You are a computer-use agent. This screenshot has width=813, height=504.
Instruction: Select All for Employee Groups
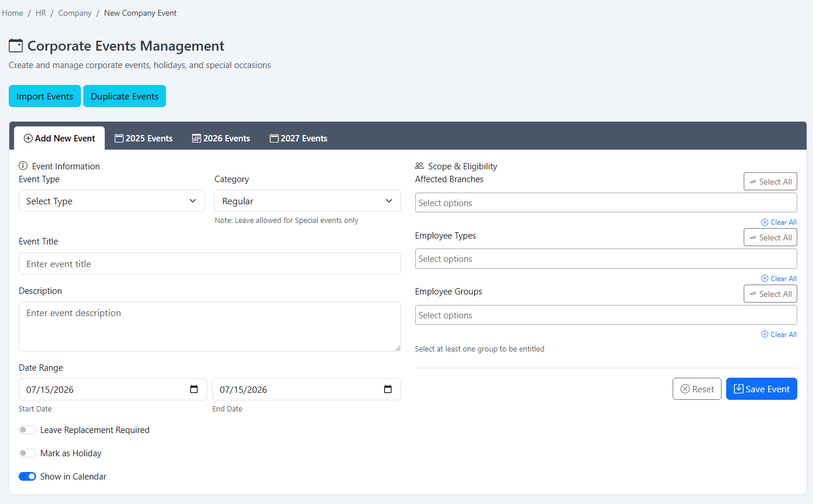(770, 294)
